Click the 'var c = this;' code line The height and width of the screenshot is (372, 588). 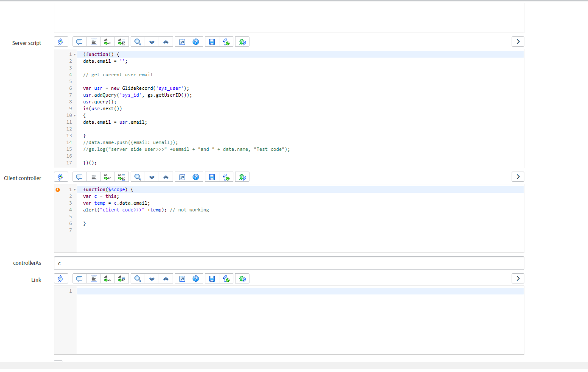tap(101, 196)
